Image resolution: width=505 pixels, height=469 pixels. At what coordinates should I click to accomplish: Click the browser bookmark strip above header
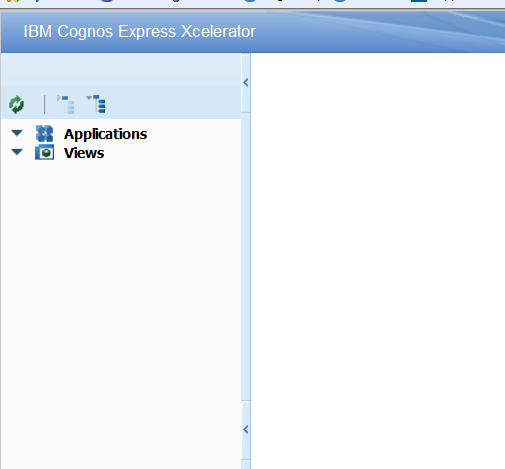point(252,3)
